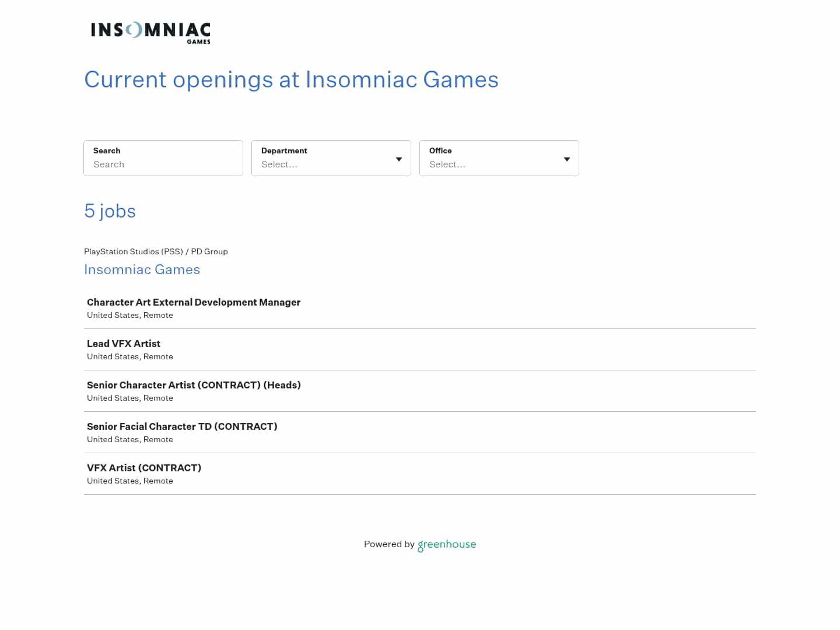840x630 pixels.
Task: Select the Senior Character Artist (CONTRACT) (Heads) job
Action: pos(194,385)
